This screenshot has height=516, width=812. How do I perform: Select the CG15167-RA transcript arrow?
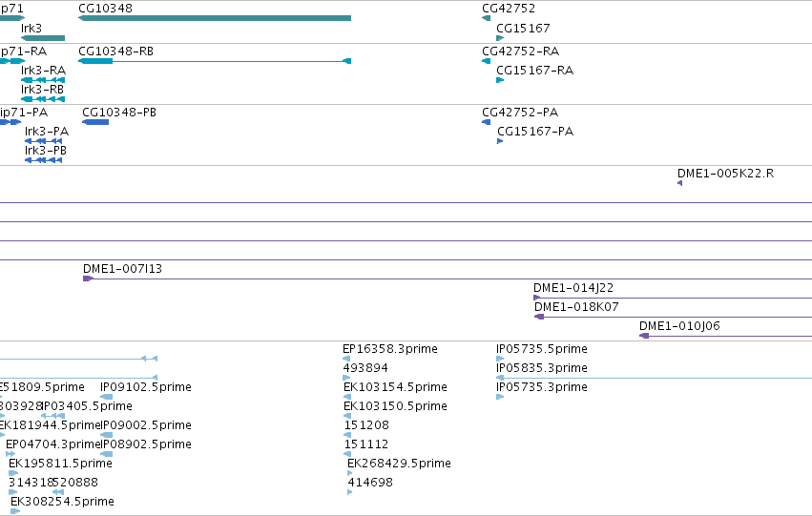500,80
